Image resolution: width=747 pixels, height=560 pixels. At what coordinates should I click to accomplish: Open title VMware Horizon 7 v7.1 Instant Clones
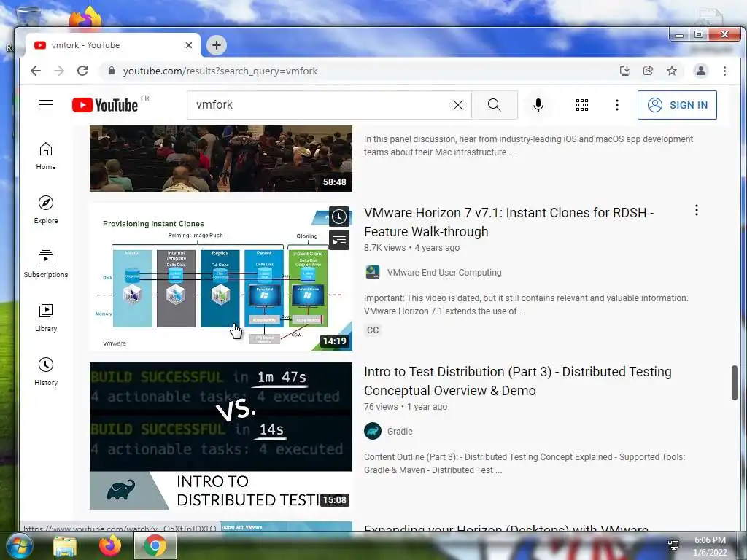tap(508, 222)
